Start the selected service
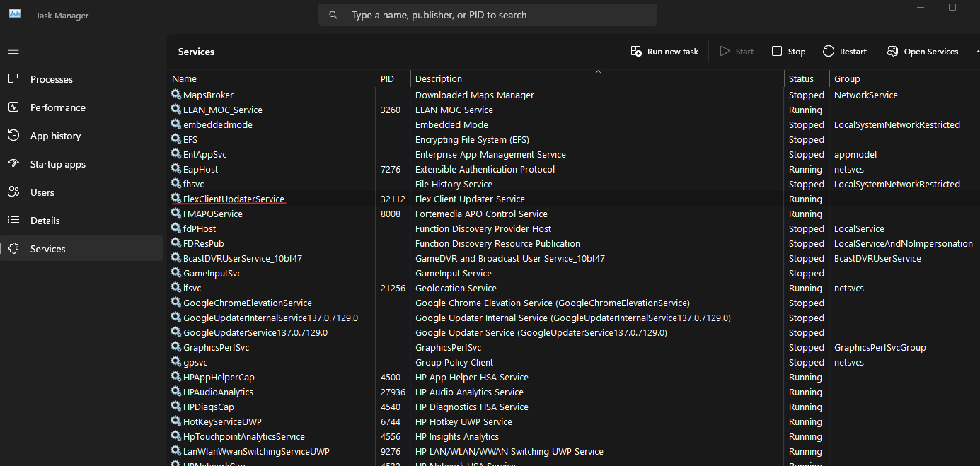The width and height of the screenshot is (980, 466). tap(737, 52)
